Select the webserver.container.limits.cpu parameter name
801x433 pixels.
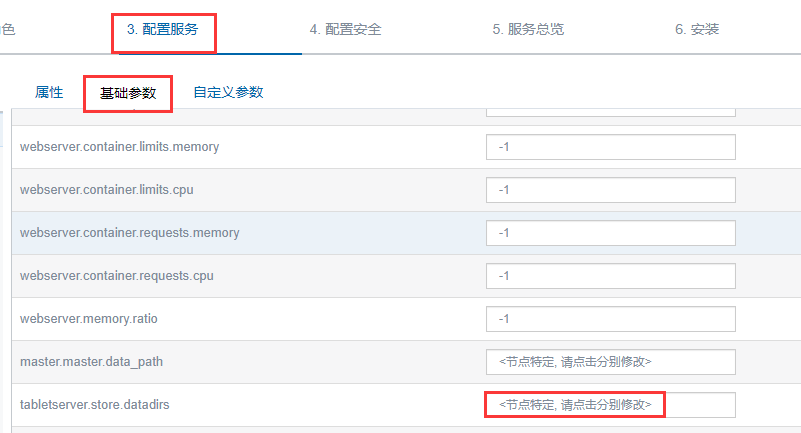109,190
